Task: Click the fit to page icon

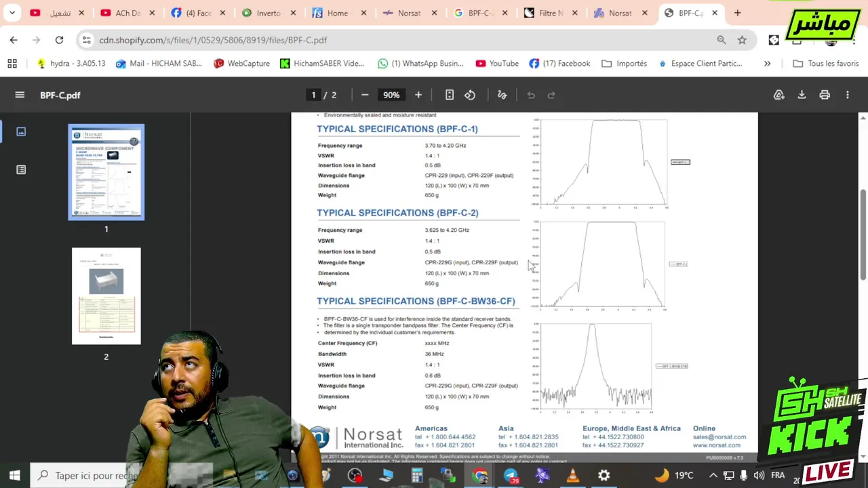Action: 450,95
